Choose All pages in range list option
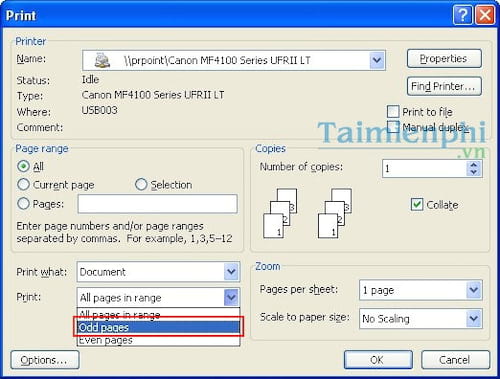 [158, 314]
